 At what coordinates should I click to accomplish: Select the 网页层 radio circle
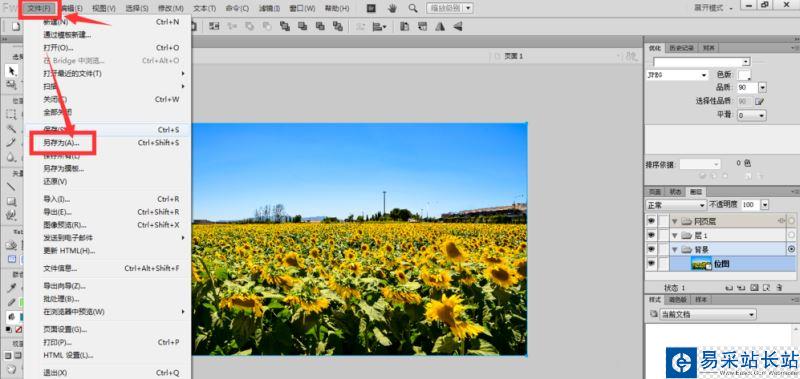pos(791,221)
